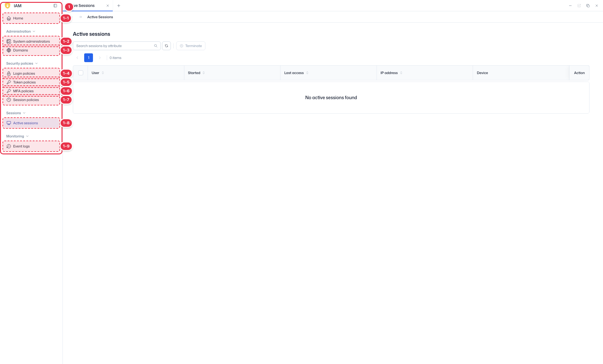Restore the window using the title bar icon
Viewport: 603px width, 364px height.
pyautogui.click(x=588, y=6)
